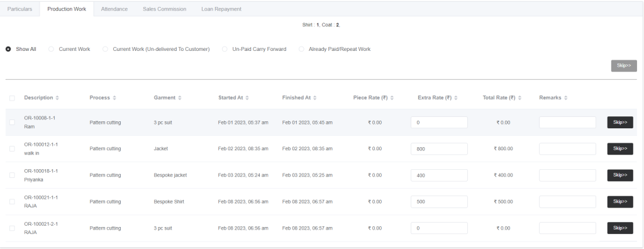Click the grey Skip>> button at the top
Image resolution: width=644 pixels, height=249 pixels.
pos(624,66)
